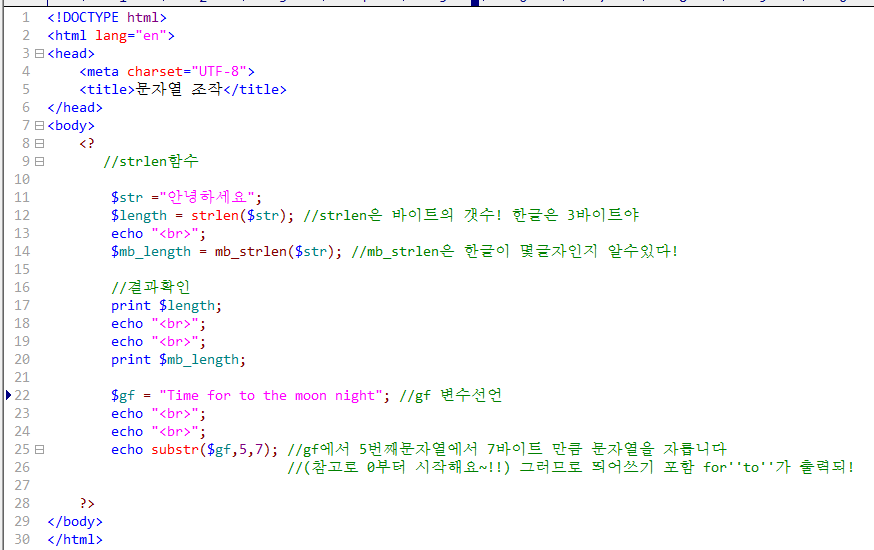Collapse the //strlen comment fold on line 9
The height and width of the screenshot is (550, 874).
click(x=39, y=162)
